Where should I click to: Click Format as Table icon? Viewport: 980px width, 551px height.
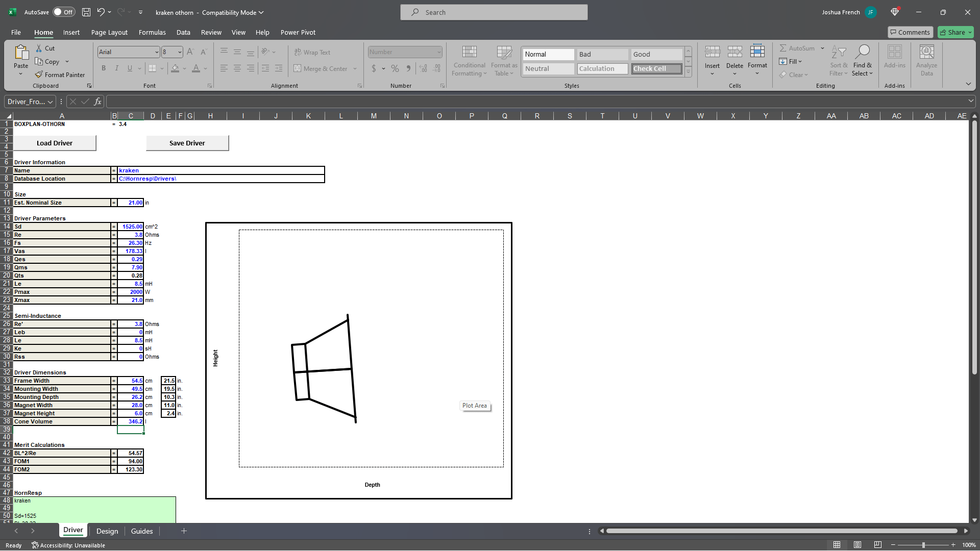point(504,61)
